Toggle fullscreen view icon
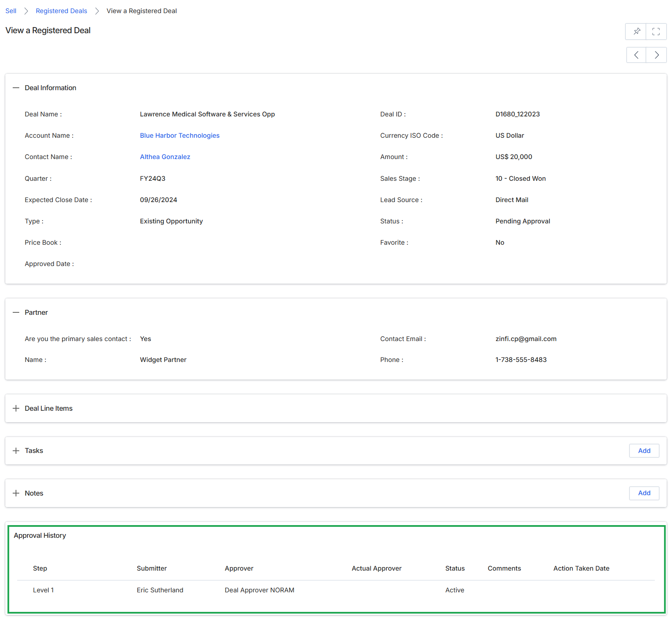The image size is (672, 628). point(656,32)
